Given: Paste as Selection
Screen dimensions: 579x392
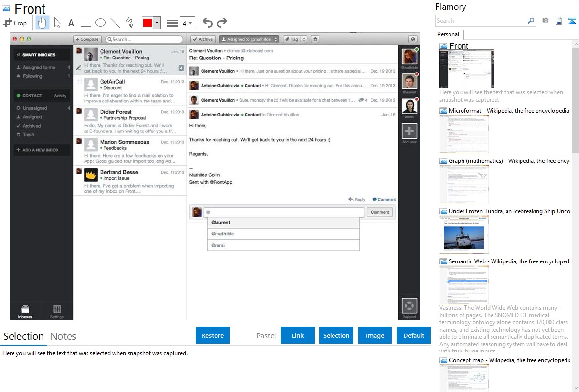Looking at the screenshot, I should (336, 335).
